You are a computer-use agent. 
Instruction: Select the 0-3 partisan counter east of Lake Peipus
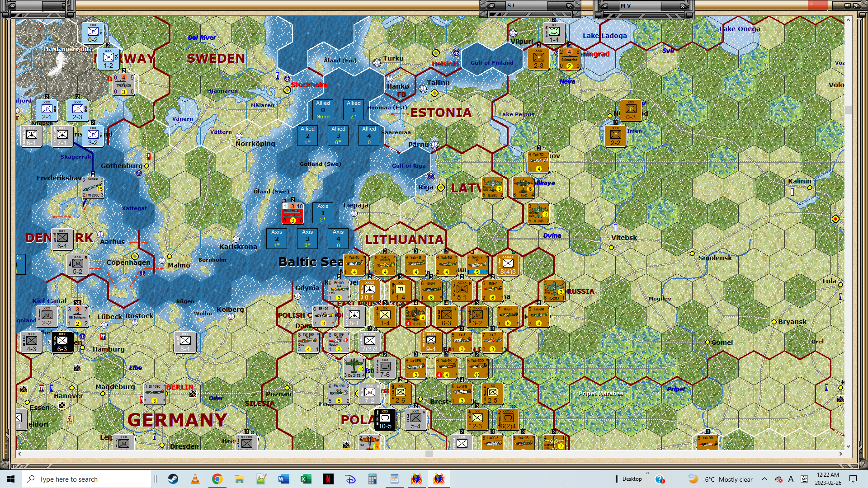point(631,110)
